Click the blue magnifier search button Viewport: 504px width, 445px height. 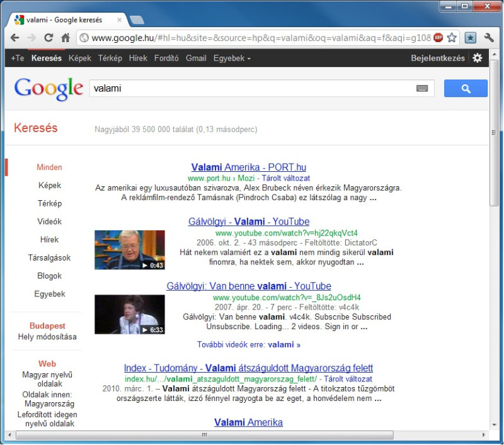pos(466,88)
